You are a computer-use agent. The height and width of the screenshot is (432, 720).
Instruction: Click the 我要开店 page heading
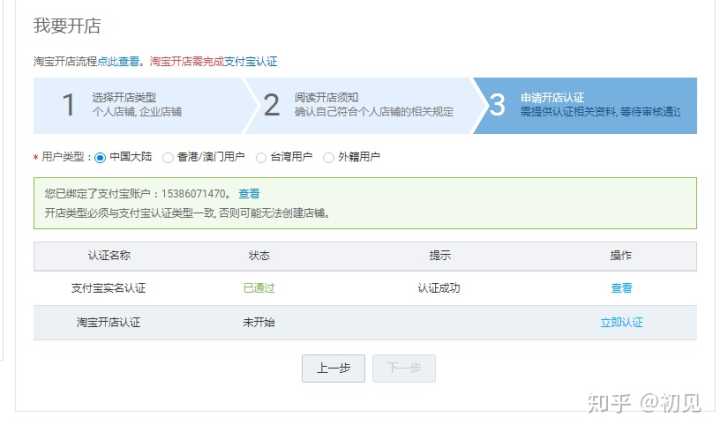[67, 26]
